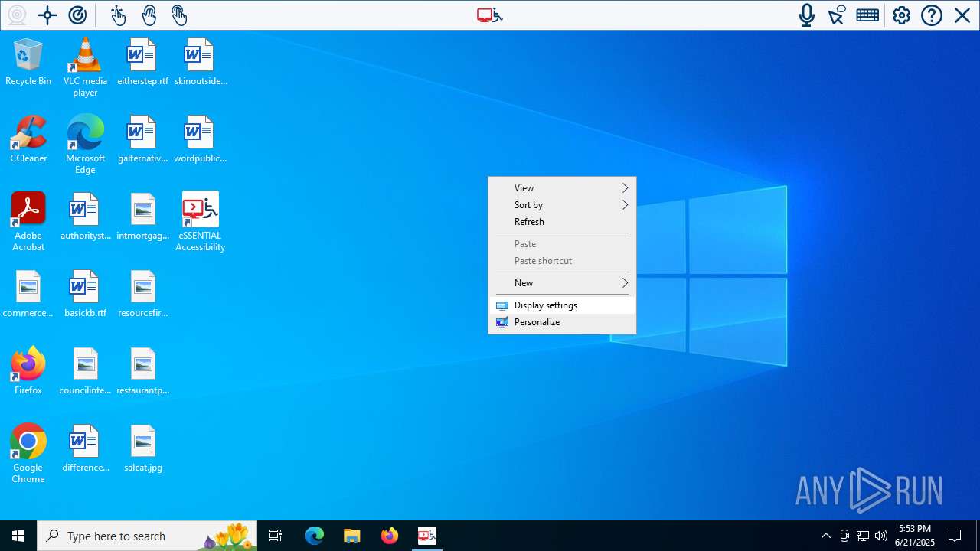Image resolution: width=980 pixels, height=551 pixels.
Task: Open the Windows Start menu
Action: (x=18, y=536)
